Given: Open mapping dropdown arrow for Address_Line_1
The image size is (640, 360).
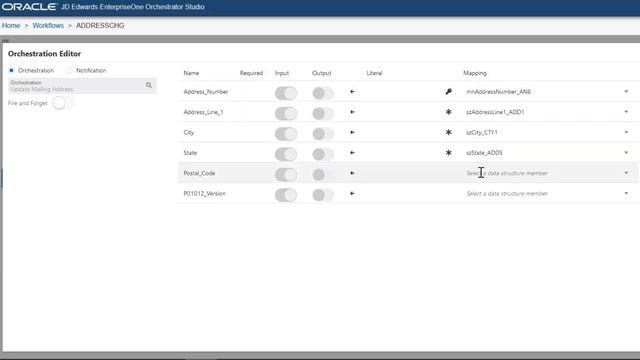Looking at the screenshot, I should tap(626, 112).
